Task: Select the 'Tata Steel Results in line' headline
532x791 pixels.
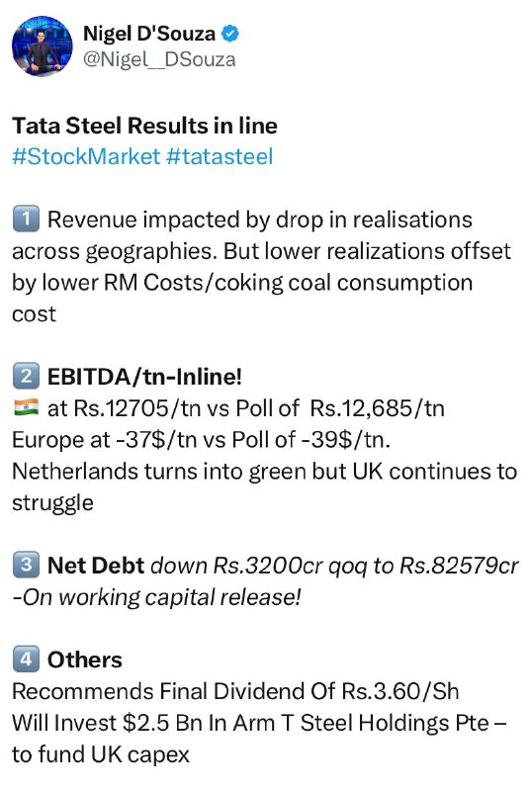Action: pos(144,126)
